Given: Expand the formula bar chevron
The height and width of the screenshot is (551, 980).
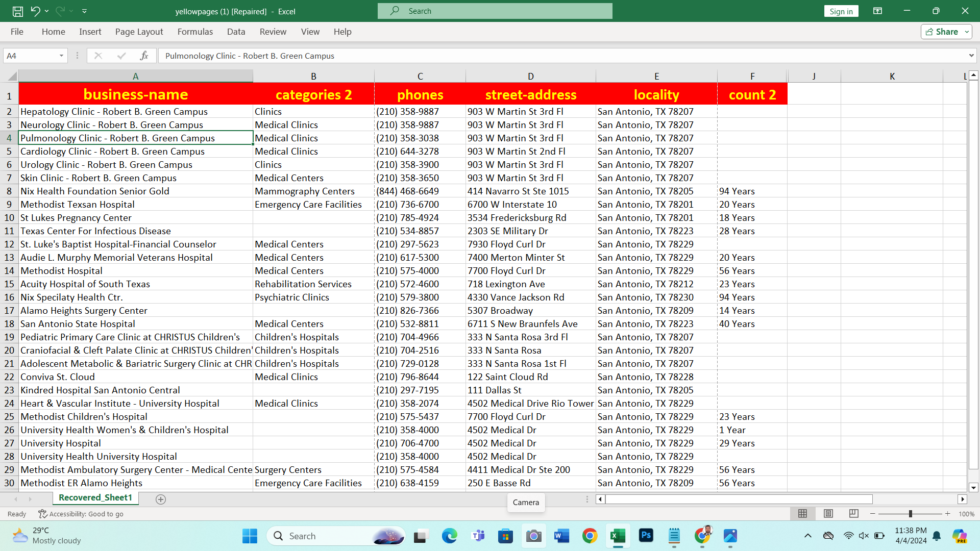Looking at the screenshot, I should coord(971,56).
